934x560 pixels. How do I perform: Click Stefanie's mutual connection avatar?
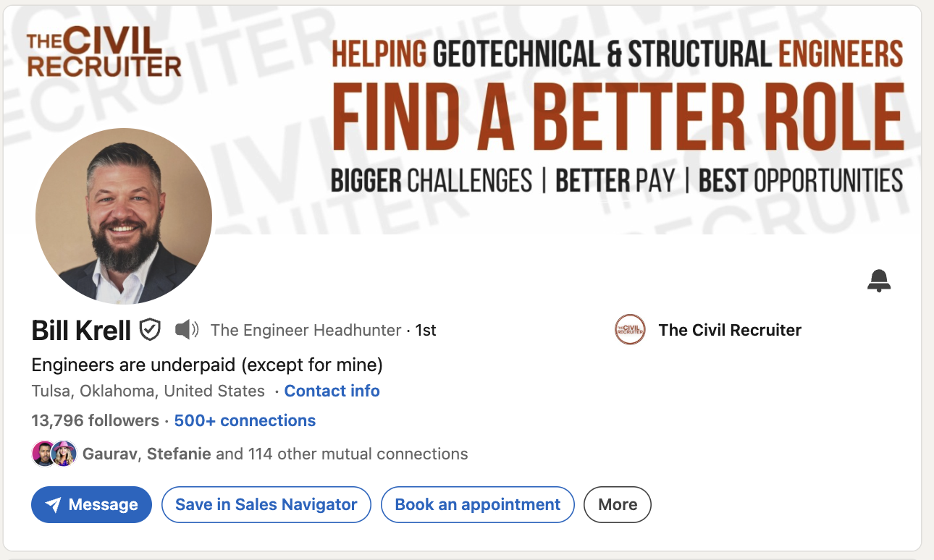(x=64, y=454)
